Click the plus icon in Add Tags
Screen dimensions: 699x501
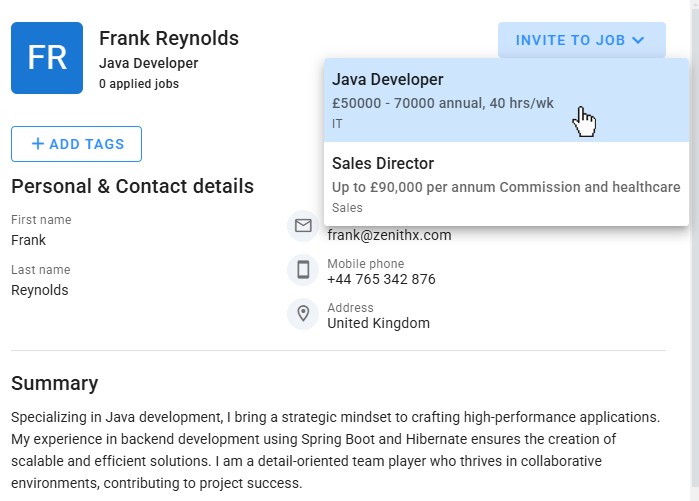point(38,144)
